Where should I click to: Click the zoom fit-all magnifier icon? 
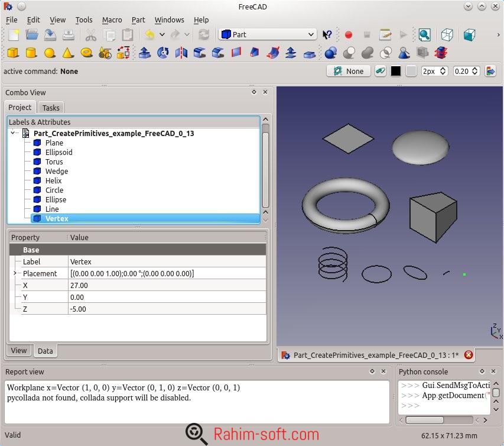(424, 35)
